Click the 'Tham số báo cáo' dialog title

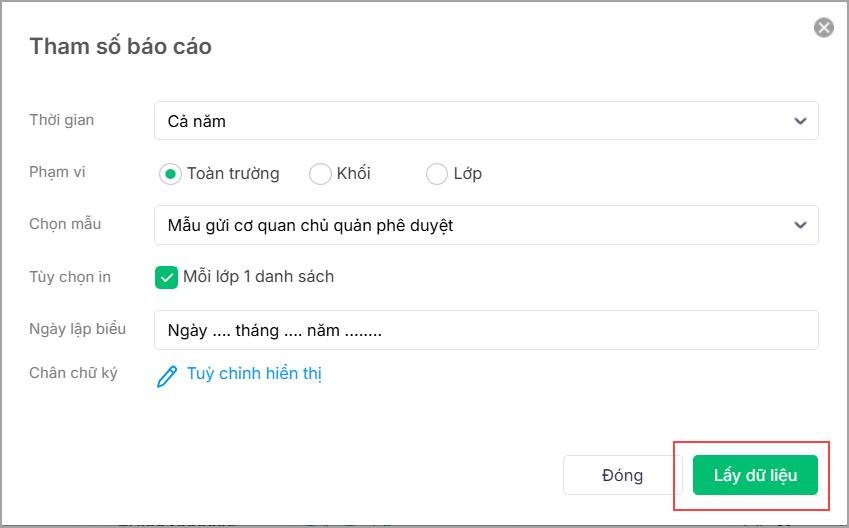click(120, 46)
